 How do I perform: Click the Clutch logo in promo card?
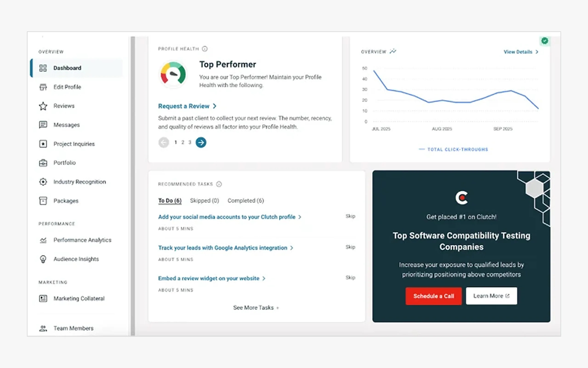461,198
